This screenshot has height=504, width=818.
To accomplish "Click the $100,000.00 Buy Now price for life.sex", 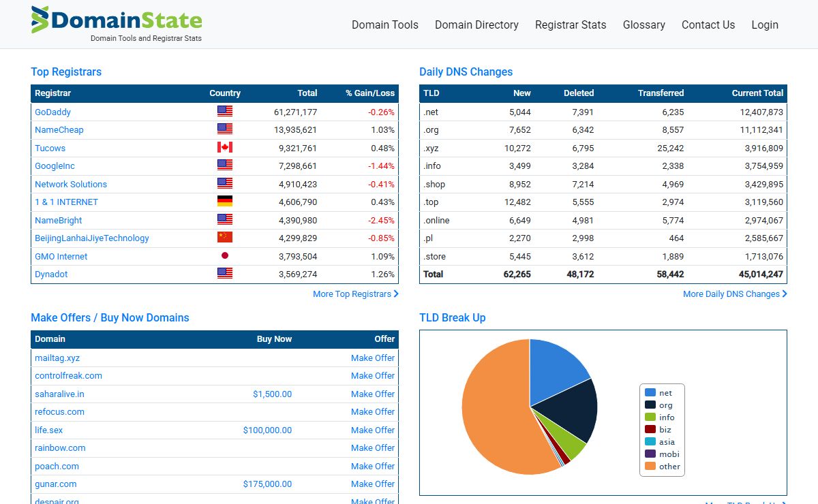I will (x=267, y=430).
